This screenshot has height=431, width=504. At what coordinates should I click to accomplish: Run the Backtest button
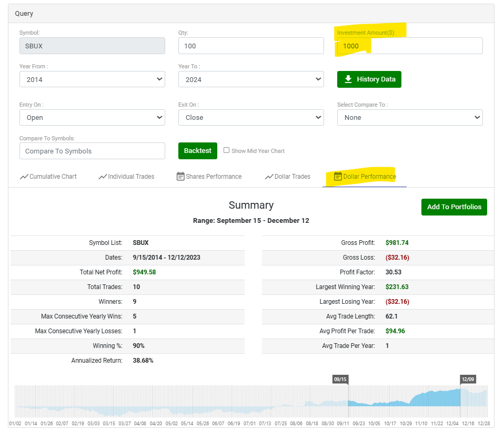[x=198, y=151]
